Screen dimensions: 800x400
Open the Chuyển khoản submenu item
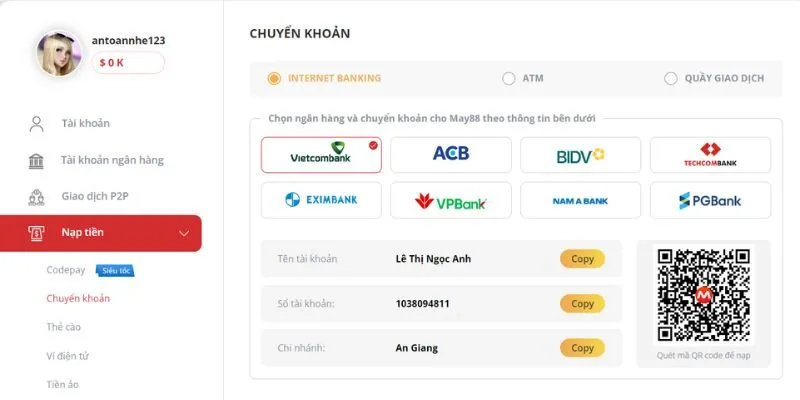pos(78,298)
